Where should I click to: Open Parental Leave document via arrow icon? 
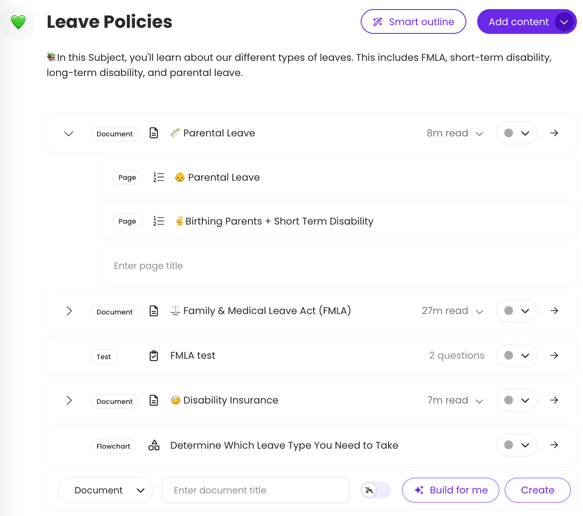point(554,133)
